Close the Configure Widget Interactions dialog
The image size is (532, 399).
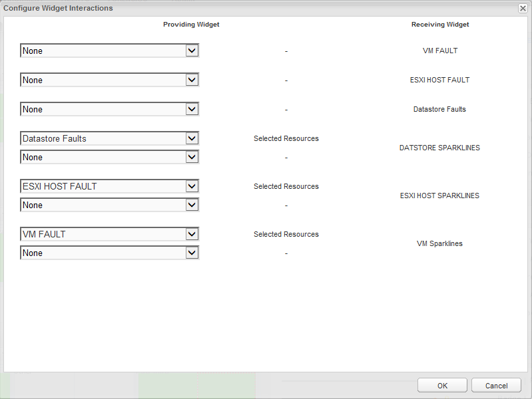tap(523, 8)
